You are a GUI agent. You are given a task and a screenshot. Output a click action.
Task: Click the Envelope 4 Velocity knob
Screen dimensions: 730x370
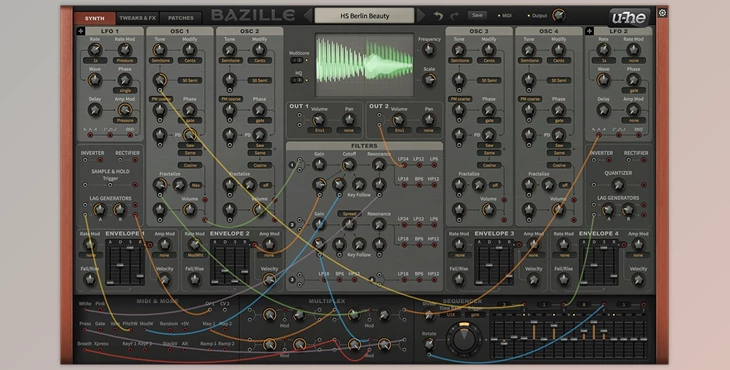[x=638, y=280]
